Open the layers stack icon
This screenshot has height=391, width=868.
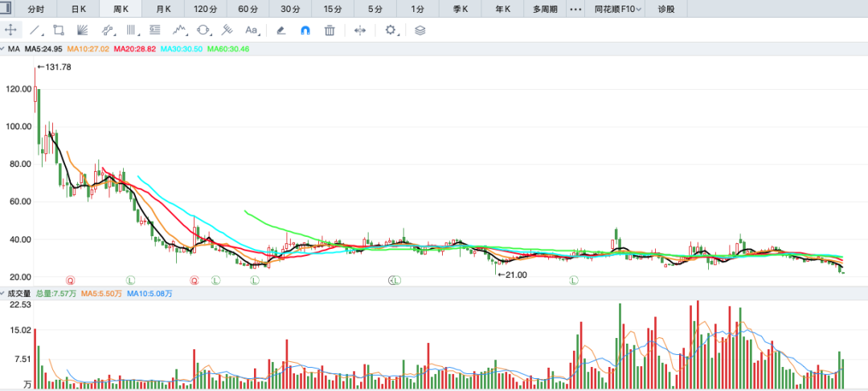click(x=420, y=30)
